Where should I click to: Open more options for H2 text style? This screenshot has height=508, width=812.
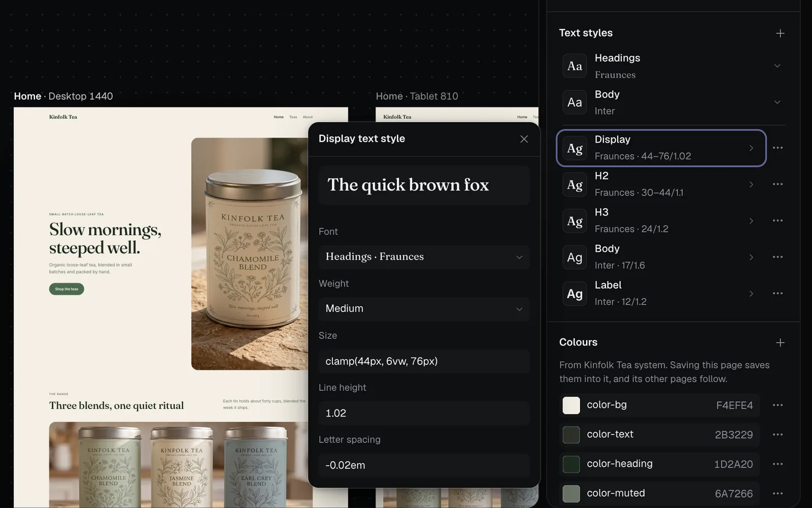[777, 184]
